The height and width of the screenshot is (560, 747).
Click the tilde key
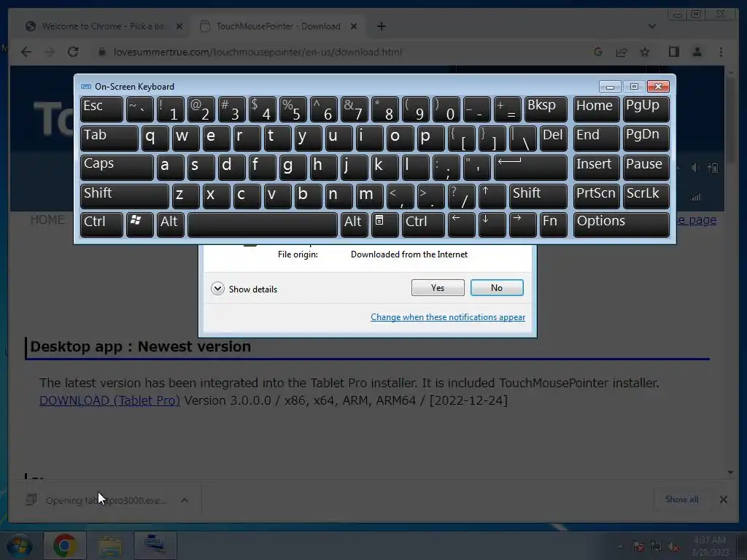click(139, 109)
